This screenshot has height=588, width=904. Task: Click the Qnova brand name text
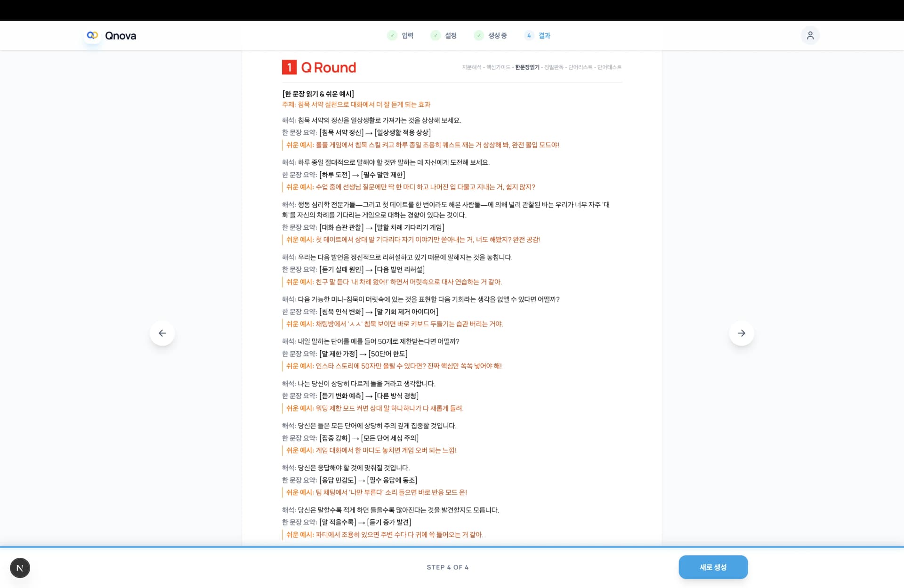click(121, 36)
